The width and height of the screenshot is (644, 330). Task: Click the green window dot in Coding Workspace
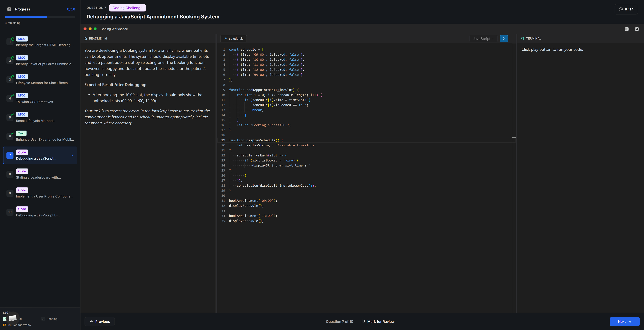point(95,29)
